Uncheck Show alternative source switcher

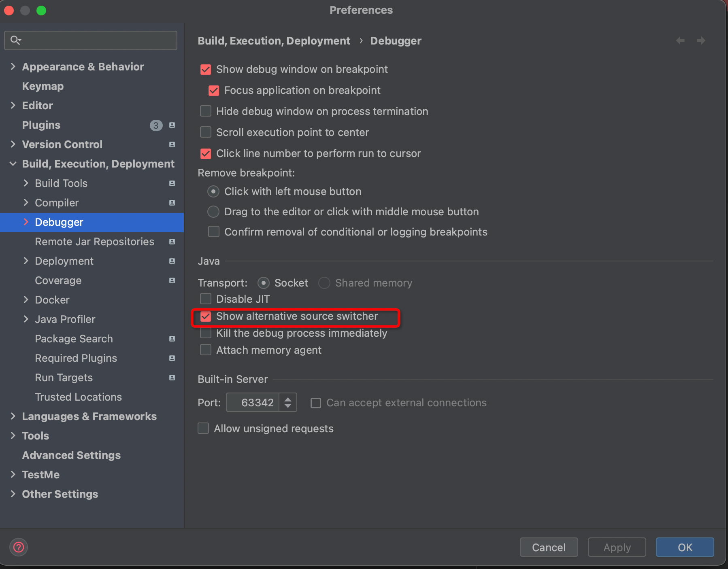pyautogui.click(x=206, y=316)
